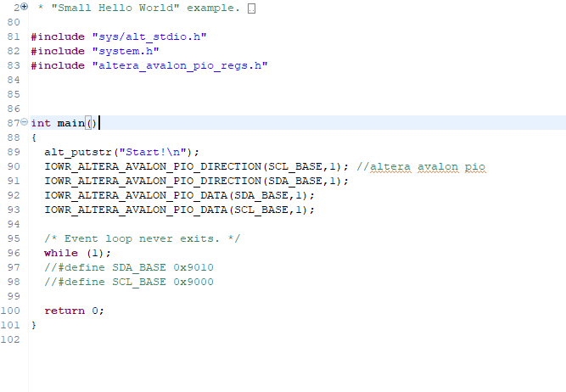Screen dimensions: 566x392
Task: Click the '//altera avalon pio' comment
Action: 421,167
